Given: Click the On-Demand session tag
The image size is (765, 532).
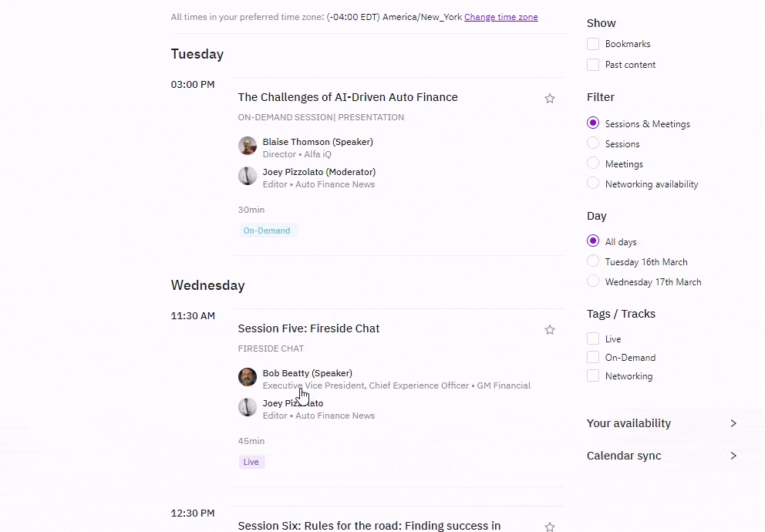Looking at the screenshot, I should pos(267,231).
